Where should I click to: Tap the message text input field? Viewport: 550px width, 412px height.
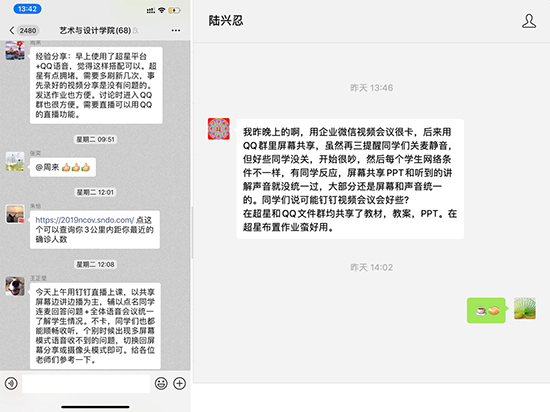coord(86,383)
